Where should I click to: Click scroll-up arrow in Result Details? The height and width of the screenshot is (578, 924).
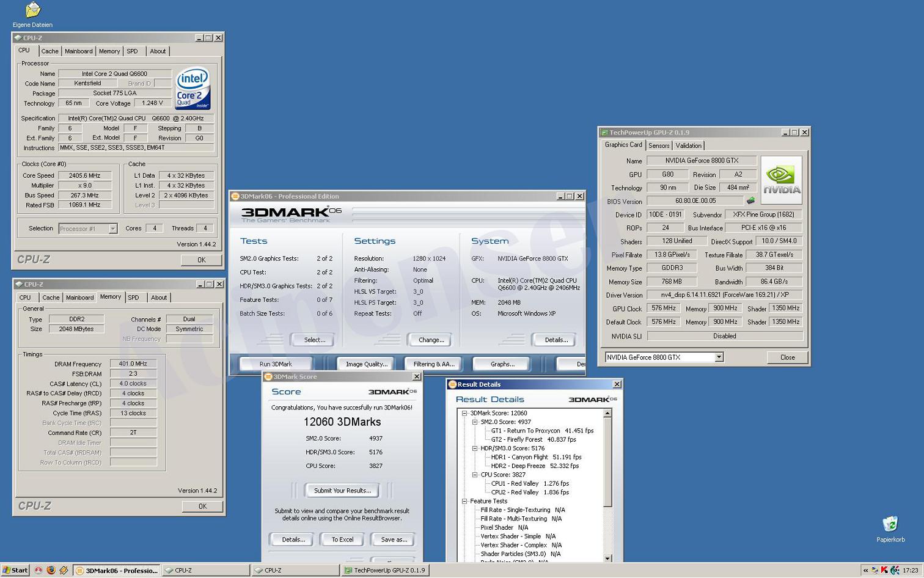coord(607,414)
